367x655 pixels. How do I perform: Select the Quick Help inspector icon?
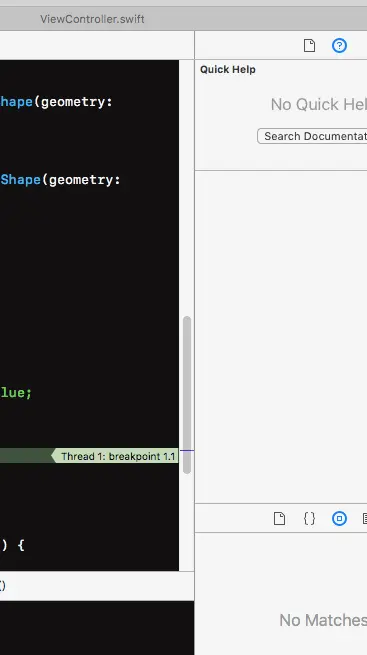[x=339, y=46]
